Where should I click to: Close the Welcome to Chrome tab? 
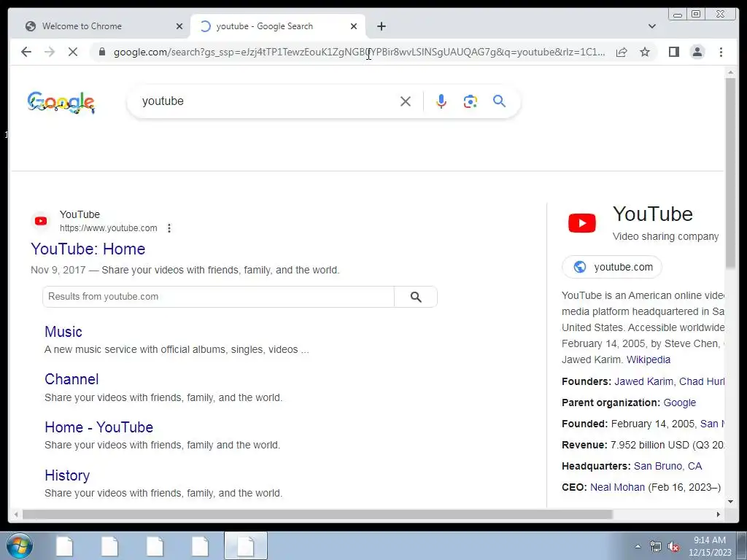pyautogui.click(x=179, y=26)
